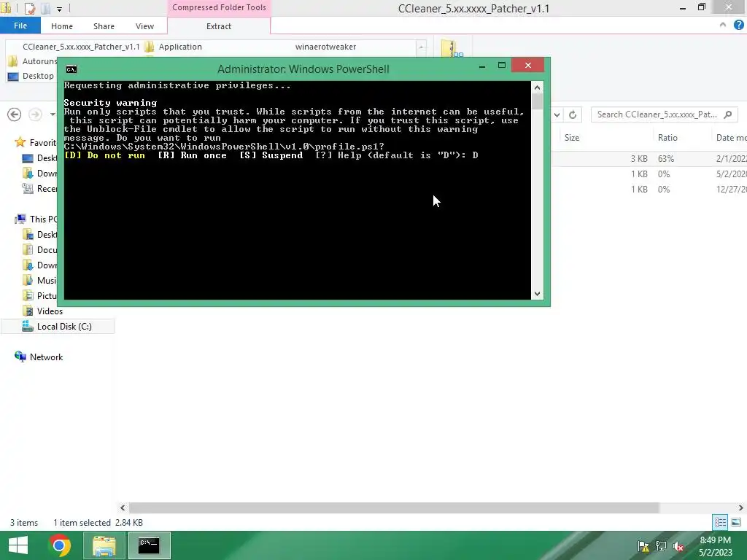
Task: Select the file row with 63% ratio
Action: tap(649, 158)
